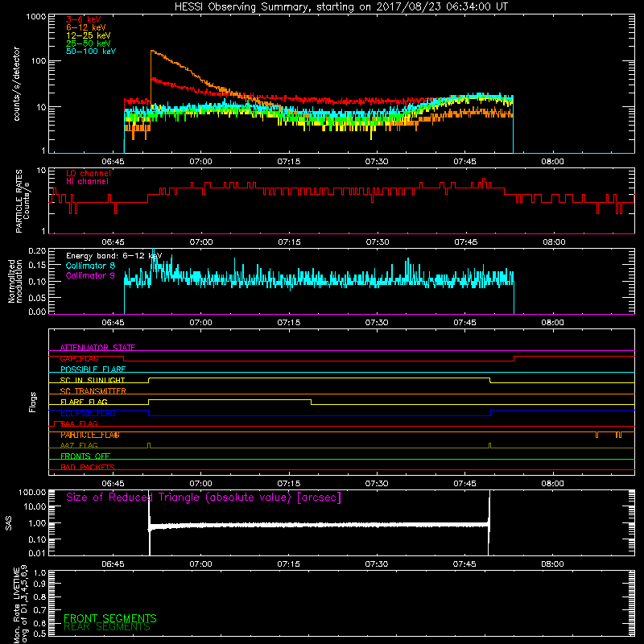The height and width of the screenshot is (644, 644).
Task: Click the POSSIBLE_FLARE flag label
Action: 93,369
